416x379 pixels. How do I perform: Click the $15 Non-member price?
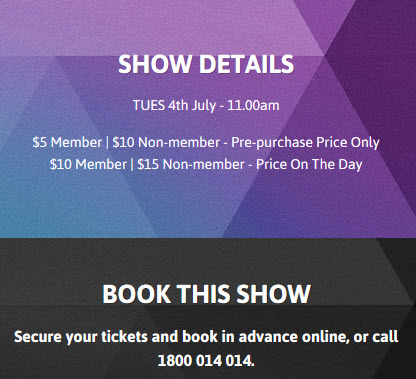pos(191,164)
